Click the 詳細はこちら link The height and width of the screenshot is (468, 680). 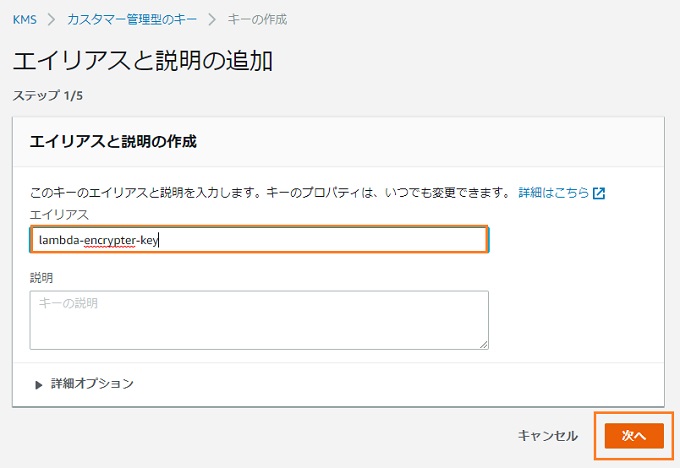554,192
